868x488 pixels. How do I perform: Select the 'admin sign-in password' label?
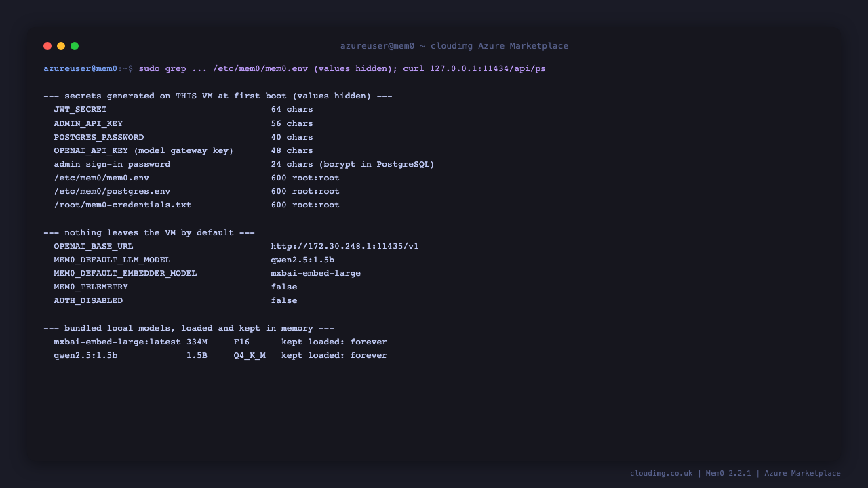pos(113,164)
